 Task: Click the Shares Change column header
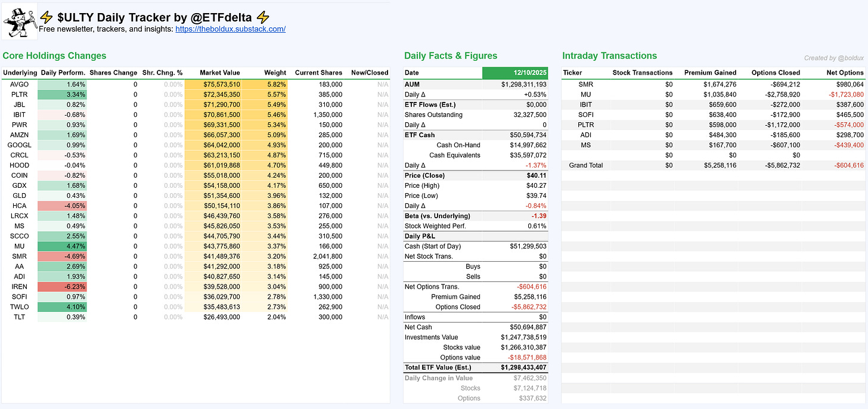point(113,73)
